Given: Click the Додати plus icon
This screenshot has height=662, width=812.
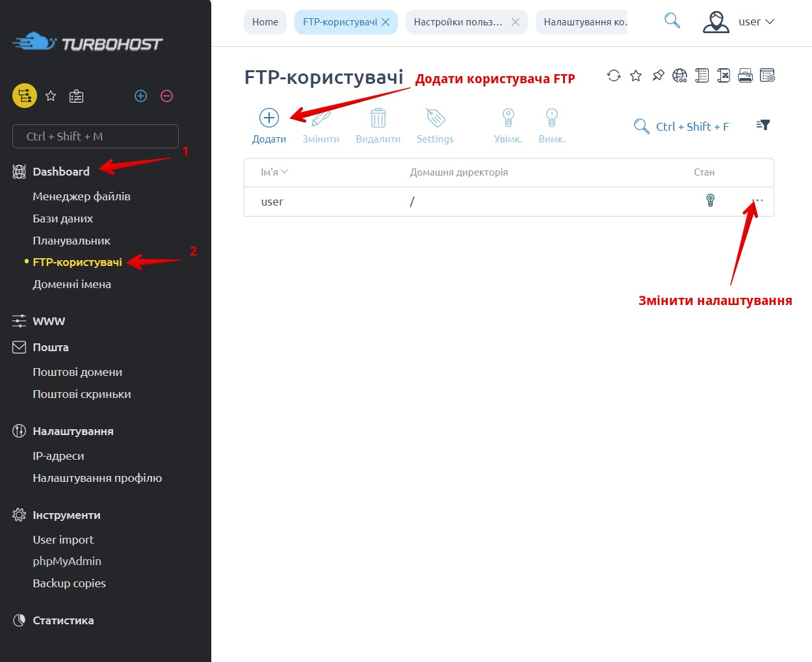Looking at the screenshot, I should [269, 118].
